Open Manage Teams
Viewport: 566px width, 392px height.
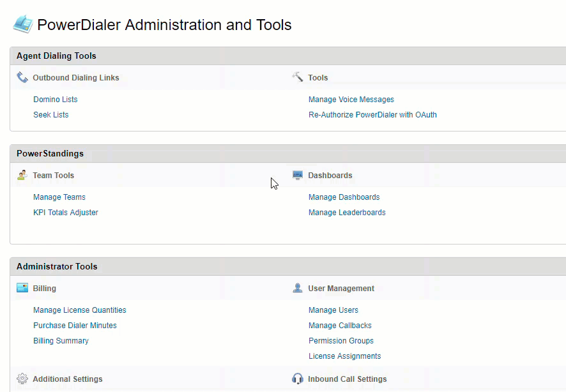pos(59,197)
